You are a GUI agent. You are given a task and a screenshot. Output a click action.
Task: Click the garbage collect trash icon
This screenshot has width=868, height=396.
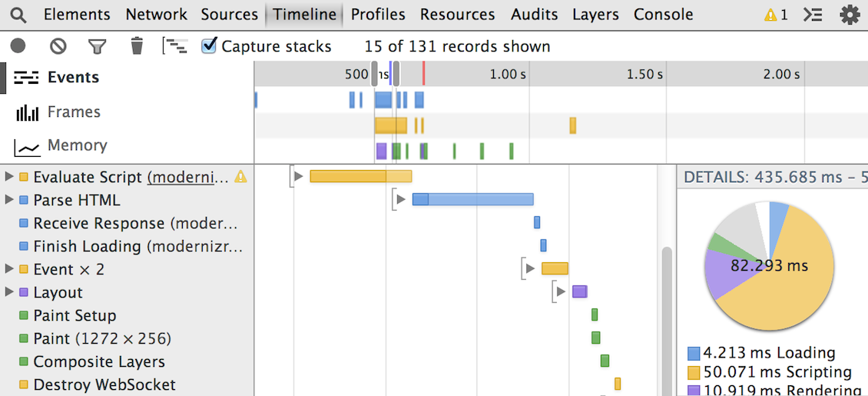click(137, 46)
